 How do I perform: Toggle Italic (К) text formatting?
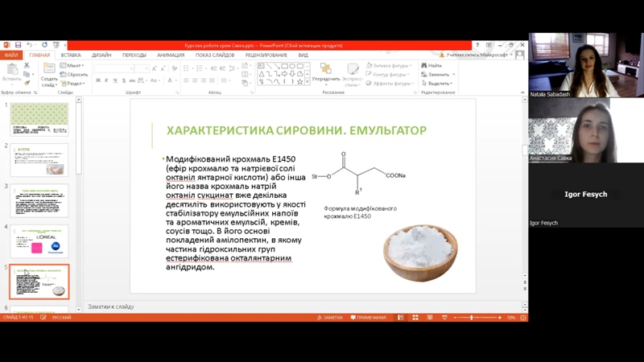click(105, 81)
